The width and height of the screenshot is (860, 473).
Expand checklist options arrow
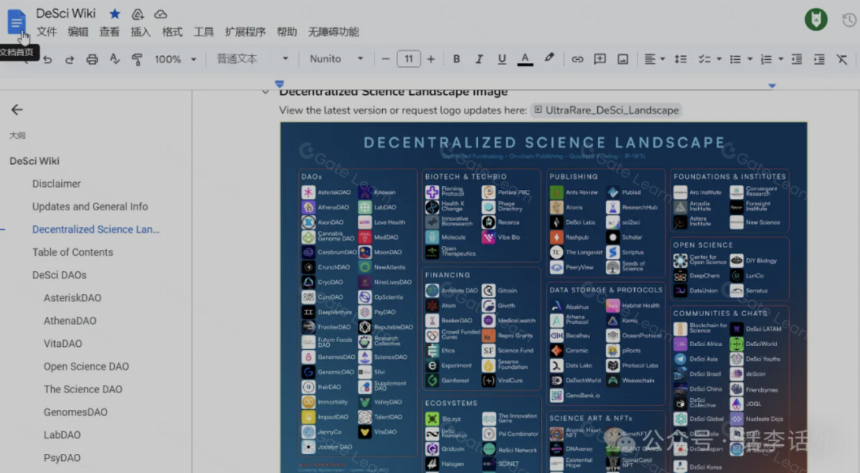pos(719,59)
